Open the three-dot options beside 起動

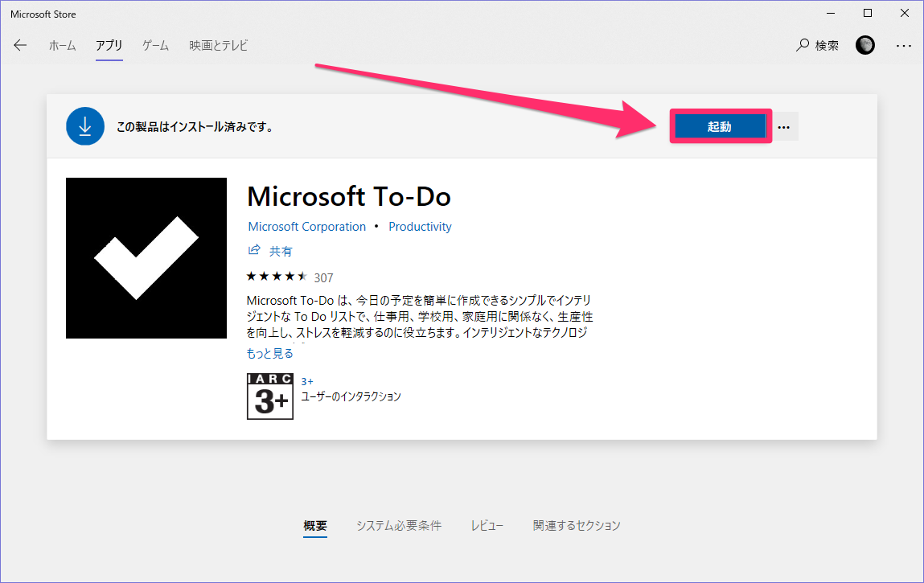pos(783,127)
